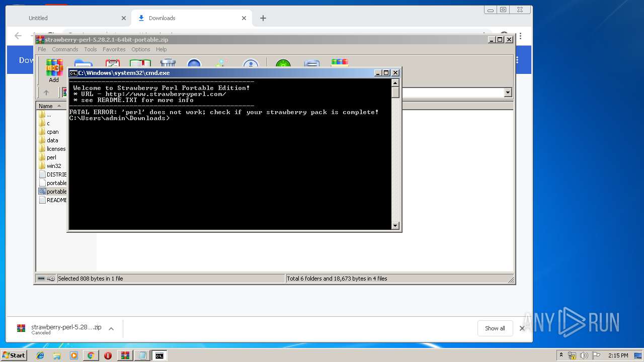Screen dimensions: 644x362
Task: Select the 'licenses' folder in archive
Action: (x=52, y=149)
